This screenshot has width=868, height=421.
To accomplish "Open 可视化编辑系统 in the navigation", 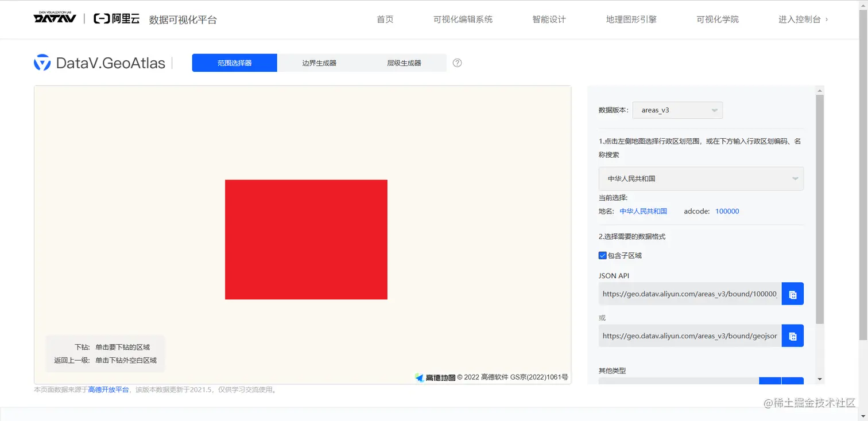I will click(463, 20).
